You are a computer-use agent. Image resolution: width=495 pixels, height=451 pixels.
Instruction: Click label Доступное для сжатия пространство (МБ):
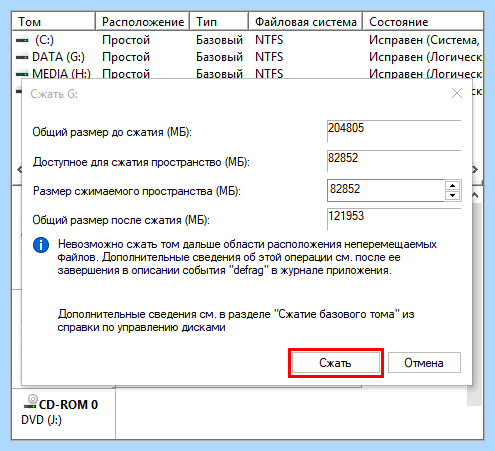141,162
